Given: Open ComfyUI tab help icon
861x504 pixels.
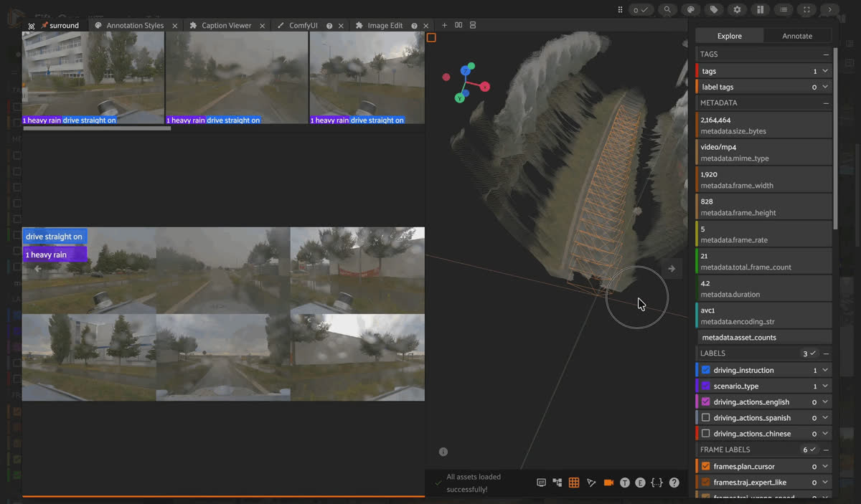Looking at the screenshot, I should (329, 26).
